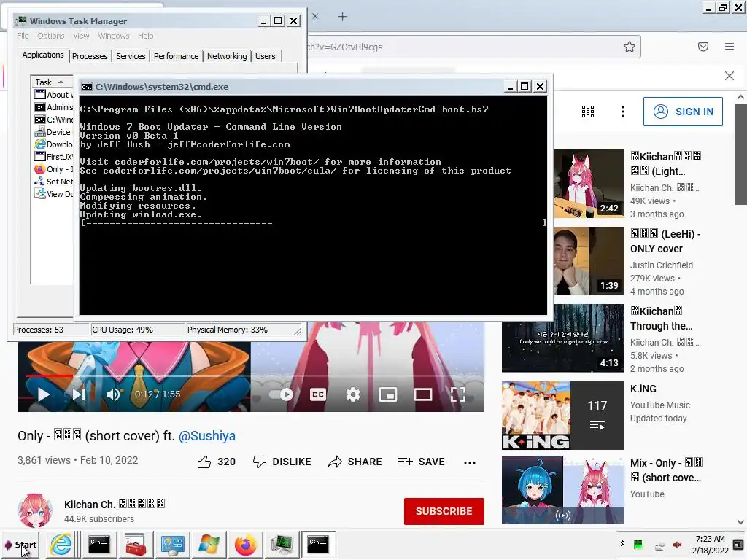Viewport: 747px width, 560px height.
Task: Play the YouTube video
Action: 43,394
